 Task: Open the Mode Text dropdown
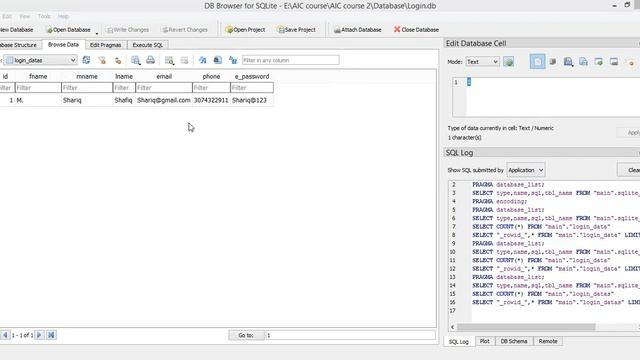click(x=482, y=62)
